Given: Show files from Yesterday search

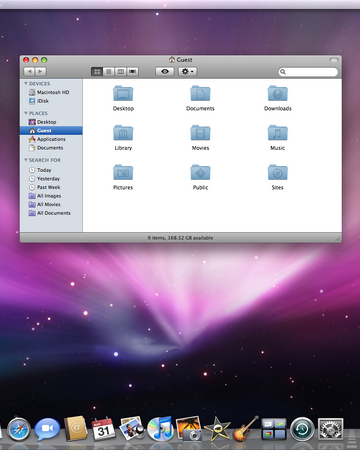Looking at the screenshot, I should (x=51, y=179).
